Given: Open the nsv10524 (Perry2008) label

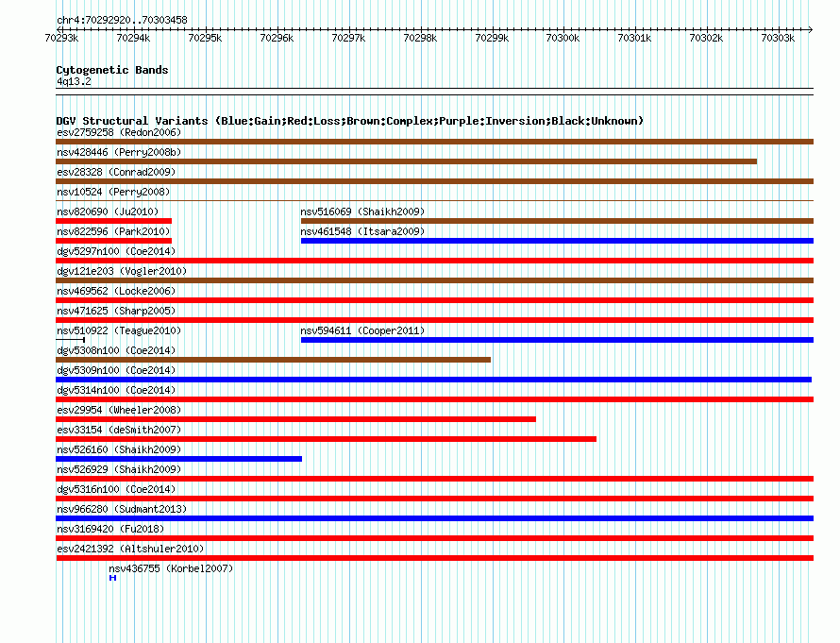Looking at the screenshot, I should pyautogui.click(x=113, y=192).
